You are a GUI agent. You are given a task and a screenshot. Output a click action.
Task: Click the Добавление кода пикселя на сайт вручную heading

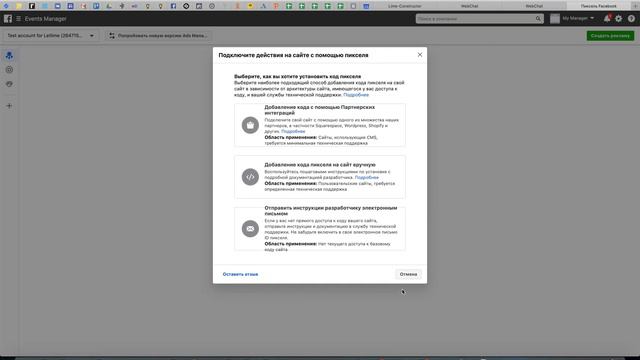[x=320, y=165]
